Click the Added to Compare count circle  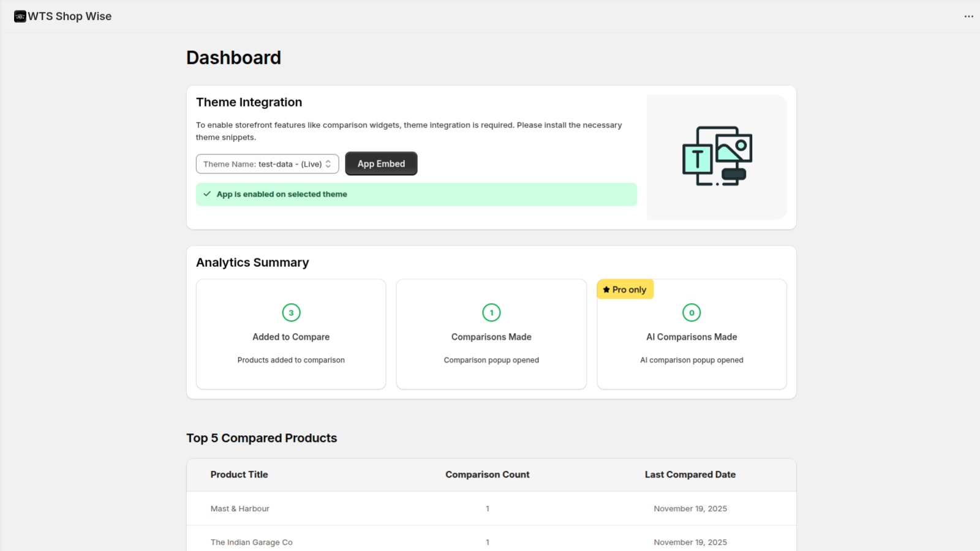click(x=291, y=313)
